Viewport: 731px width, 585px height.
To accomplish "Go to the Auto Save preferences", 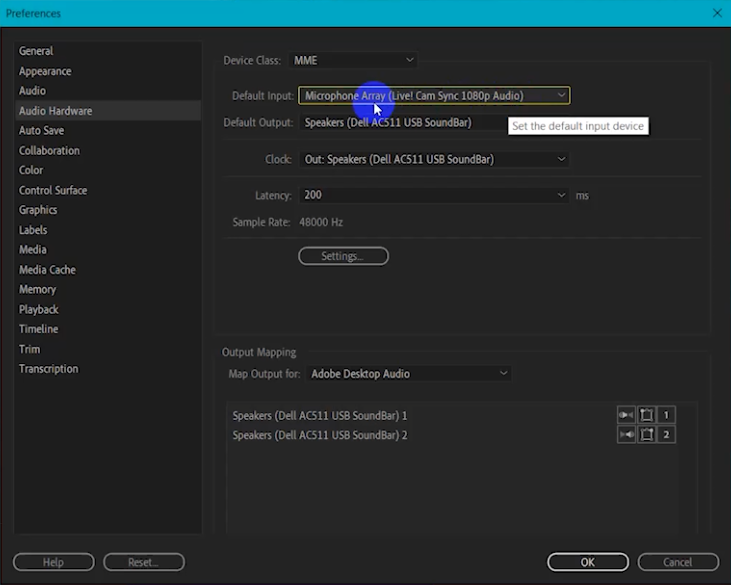I will pyautogui.click(x=41, y=131).
